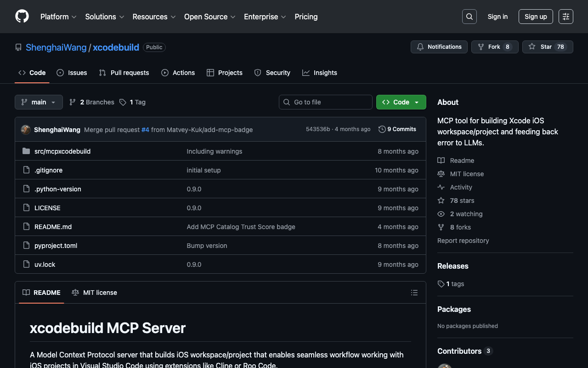The image size is (588, 368).
Task: Click the Sign up button
Action: (x=535, y=17)
